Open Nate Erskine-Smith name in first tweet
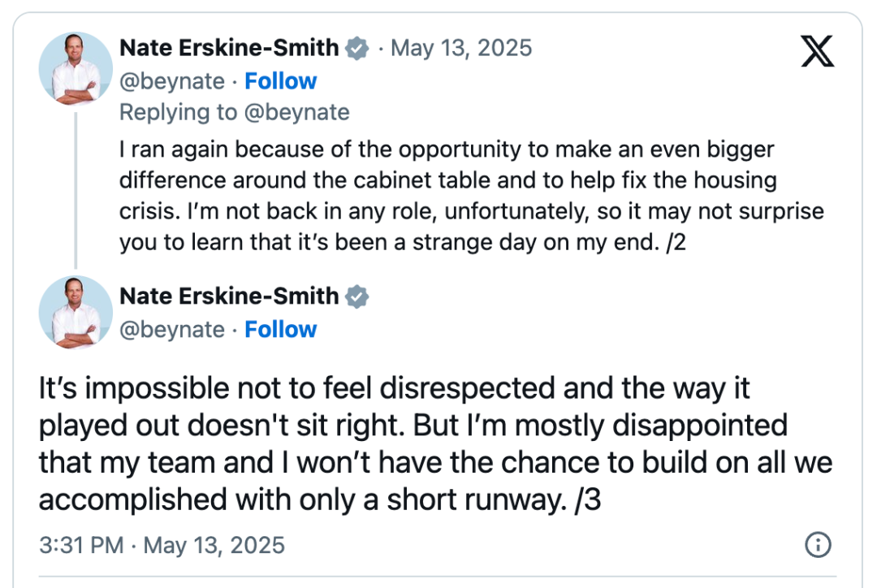The width and height of the screenshot is (877, 588). click(x=229, y=48)
